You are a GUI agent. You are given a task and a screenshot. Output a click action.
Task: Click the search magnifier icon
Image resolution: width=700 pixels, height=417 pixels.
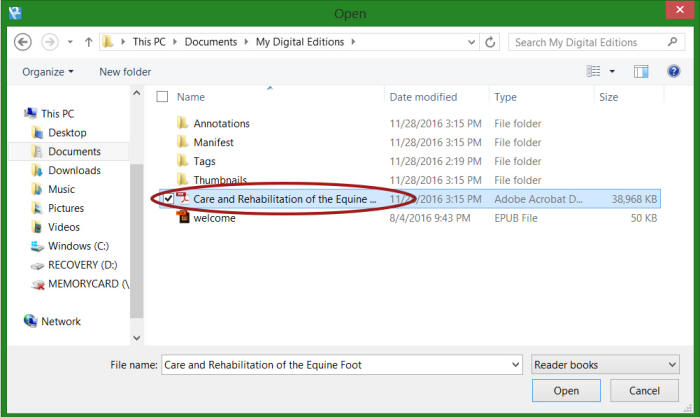[x=660, y=42]
